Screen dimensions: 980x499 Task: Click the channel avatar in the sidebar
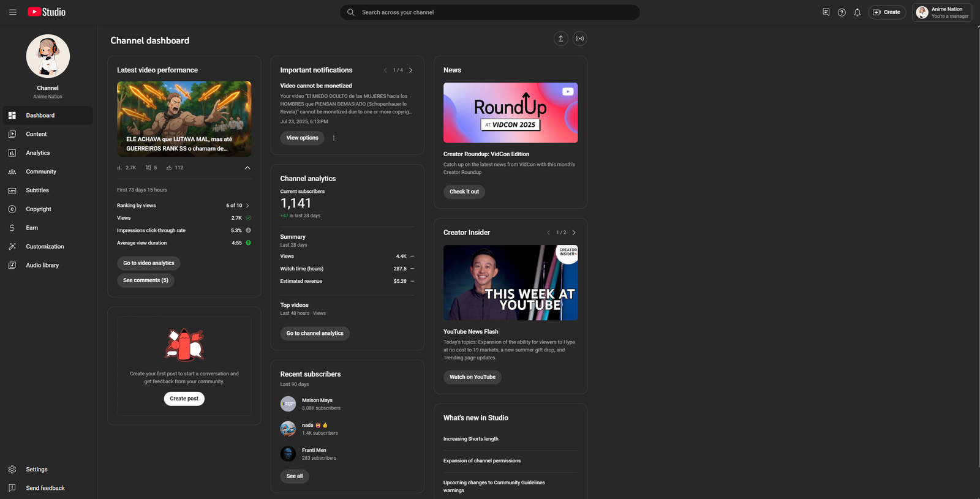(48, 56)
